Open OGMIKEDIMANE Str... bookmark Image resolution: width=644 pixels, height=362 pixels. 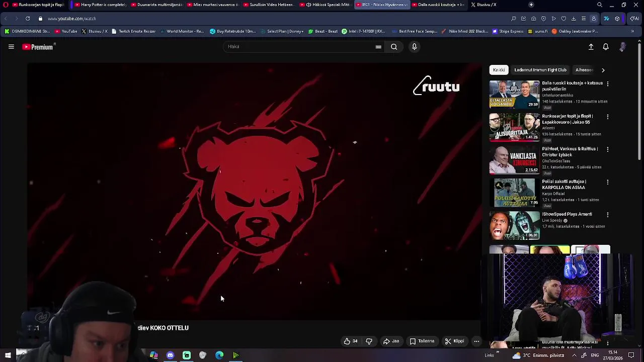point(27,31)
